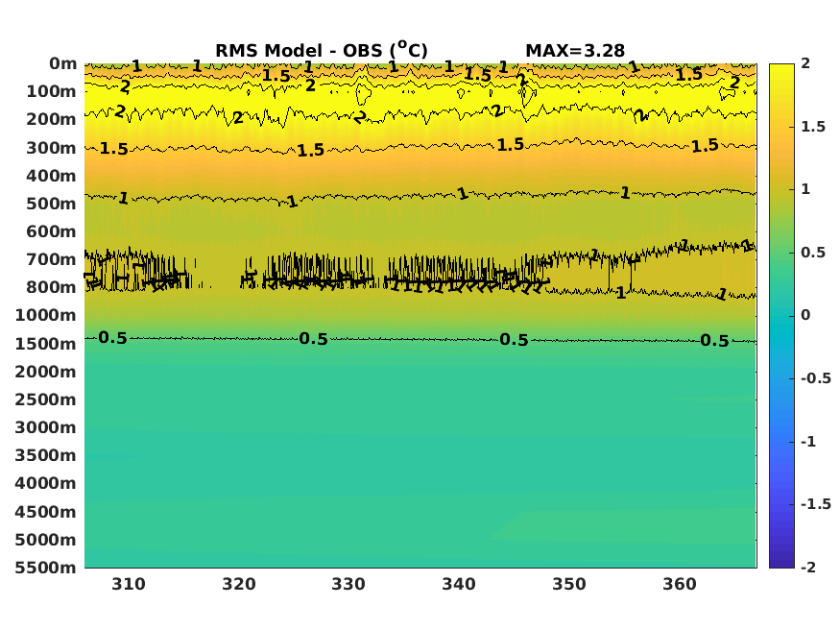Screen dimensions: 840x630
Task: Click the "310" x-axis tick label
Action: [129, 584]
